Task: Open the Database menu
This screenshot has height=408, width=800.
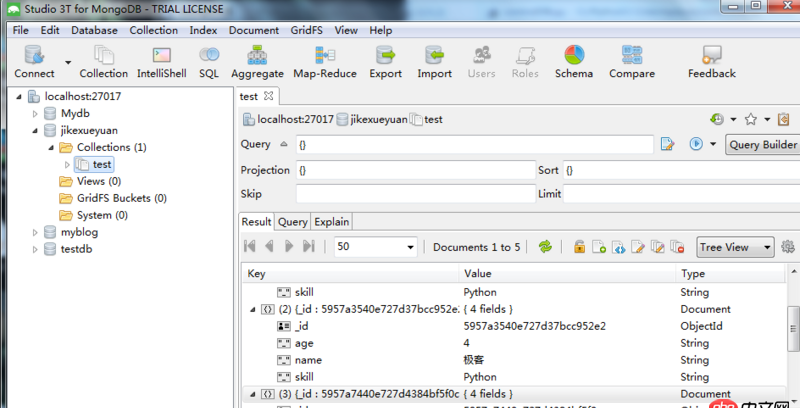Action: click(x=94, y=30)
